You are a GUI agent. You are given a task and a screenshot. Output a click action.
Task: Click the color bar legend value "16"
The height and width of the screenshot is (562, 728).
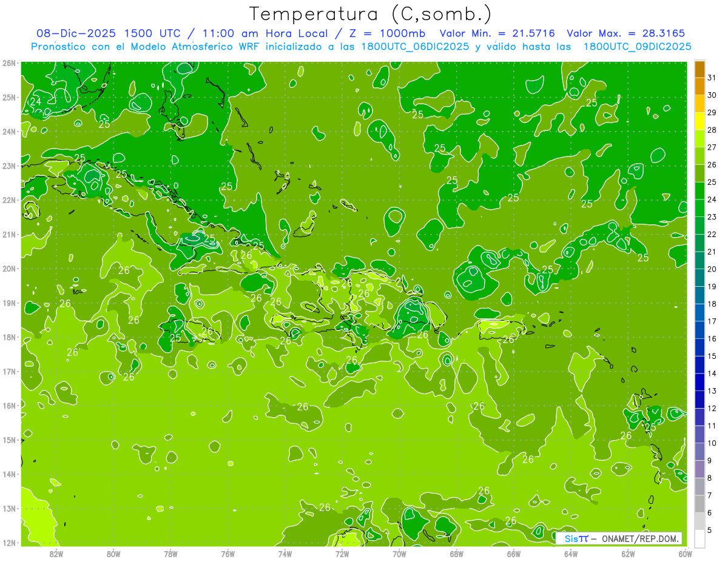coord(712,338)
